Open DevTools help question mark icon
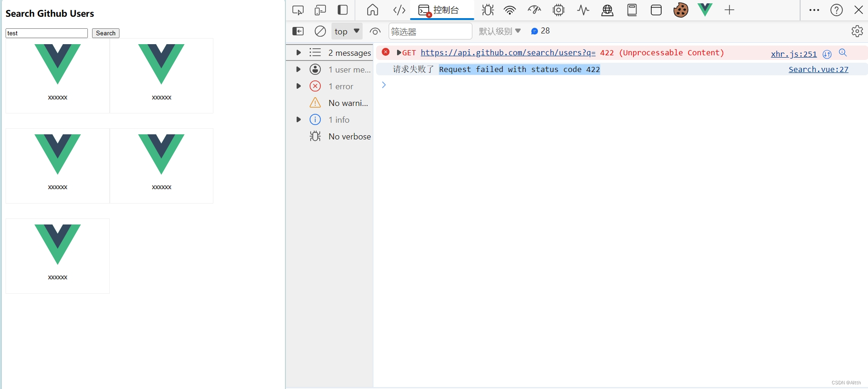The width and height of the screenshot is (868, 389). 836,10
